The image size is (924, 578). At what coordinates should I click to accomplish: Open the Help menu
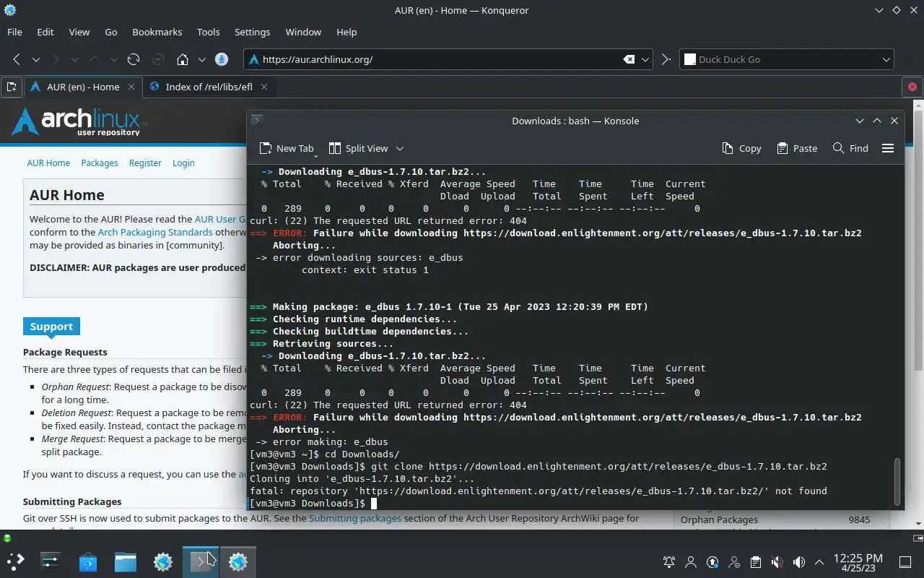346,32
